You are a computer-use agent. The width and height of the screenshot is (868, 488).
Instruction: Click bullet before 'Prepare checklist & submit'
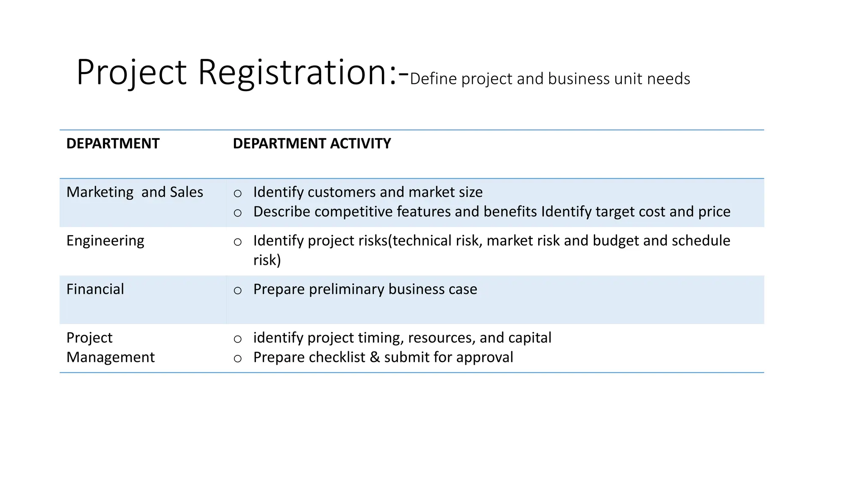tap(238, 358)
